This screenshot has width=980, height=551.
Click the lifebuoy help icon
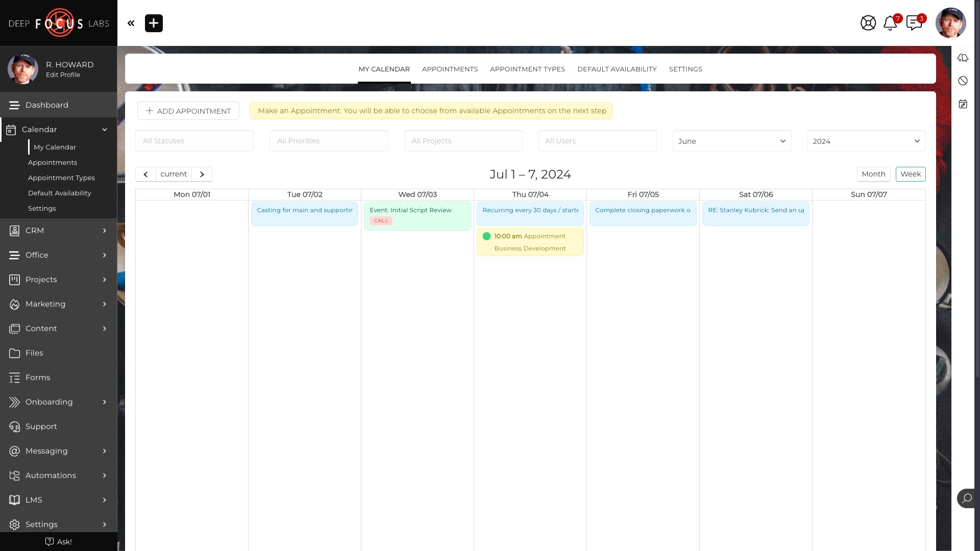[868, 23]
